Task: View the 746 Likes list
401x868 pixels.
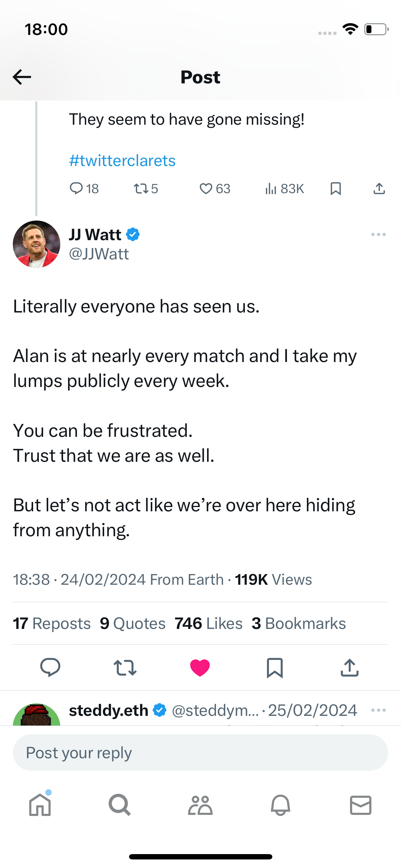Action: coord(209,624)
